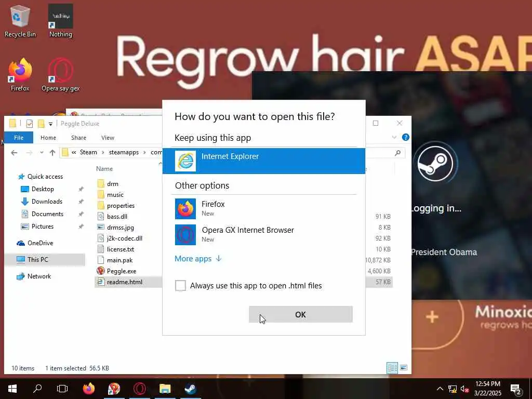Open Documents in the navigation pane
Viewport: 532px width, 399px height.
point(47,214)
